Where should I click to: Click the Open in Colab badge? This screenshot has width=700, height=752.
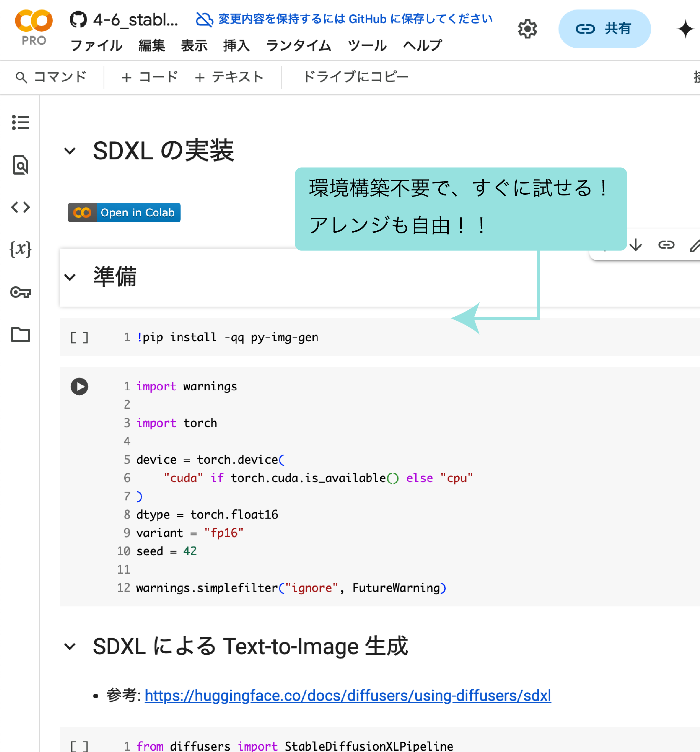pyautogui.click(x=124, y=213)
